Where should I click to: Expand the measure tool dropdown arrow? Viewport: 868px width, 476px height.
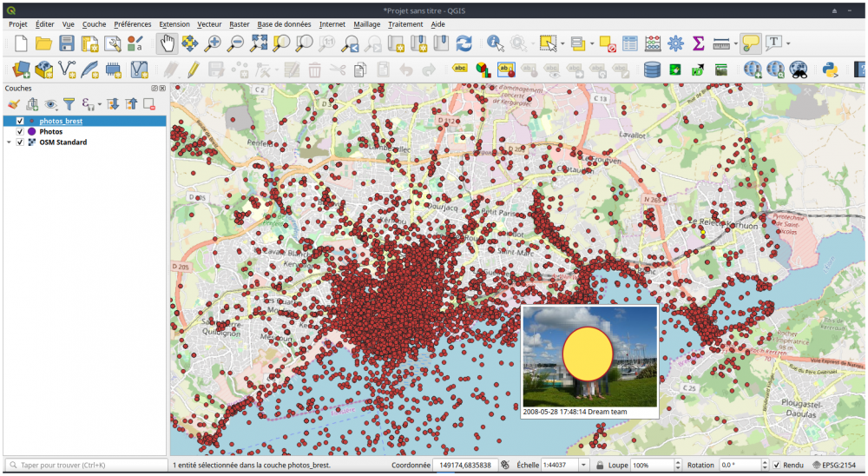click(x=735, y=43)
